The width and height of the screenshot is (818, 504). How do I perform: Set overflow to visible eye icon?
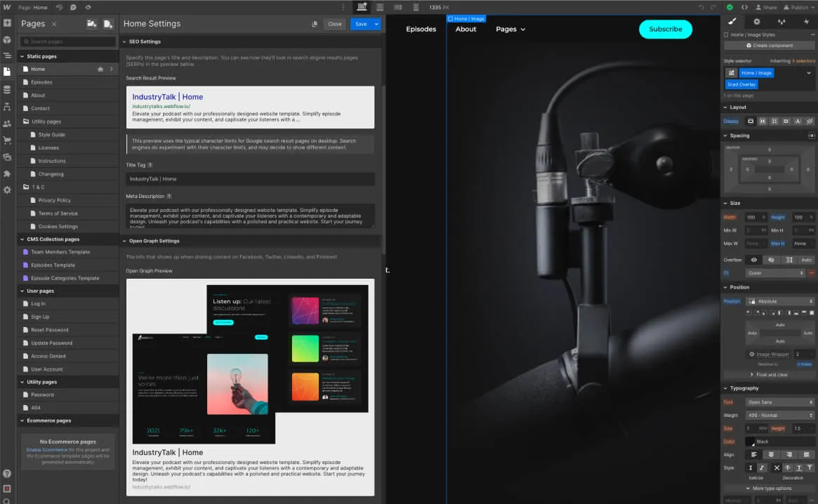click(x=754, y=260)
